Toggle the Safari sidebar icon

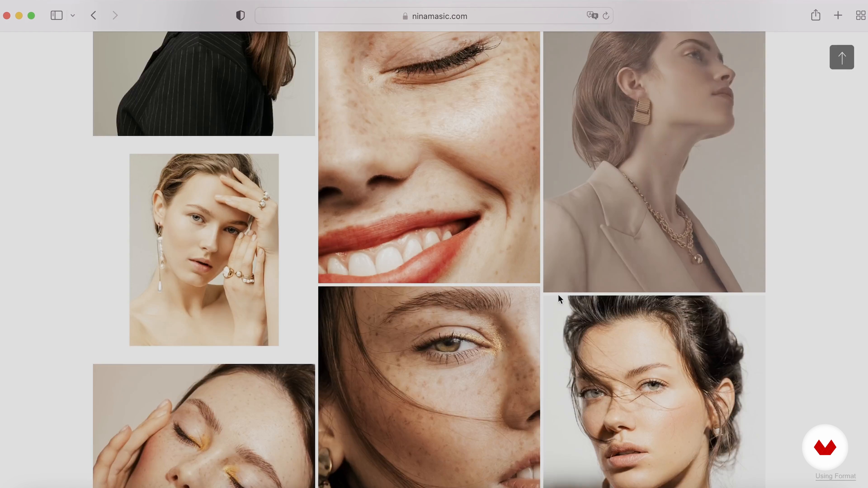pos(56,16)
